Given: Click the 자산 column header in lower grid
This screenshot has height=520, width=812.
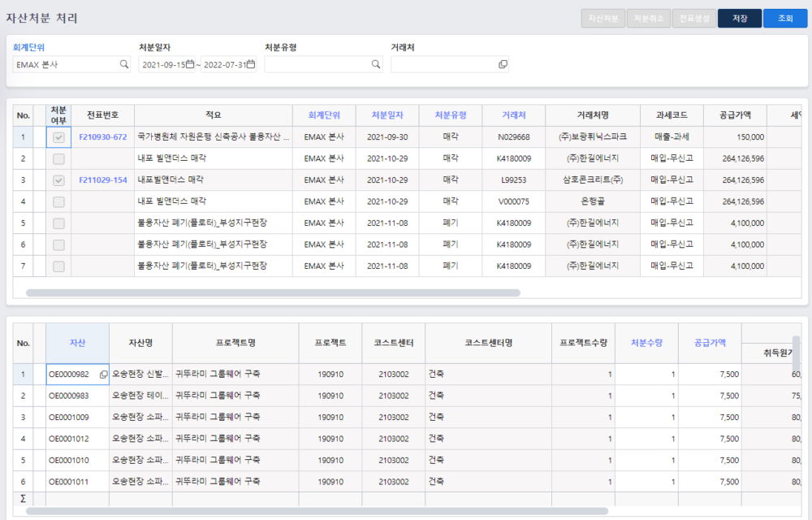Looking at the screenshot, I should 77,343.
